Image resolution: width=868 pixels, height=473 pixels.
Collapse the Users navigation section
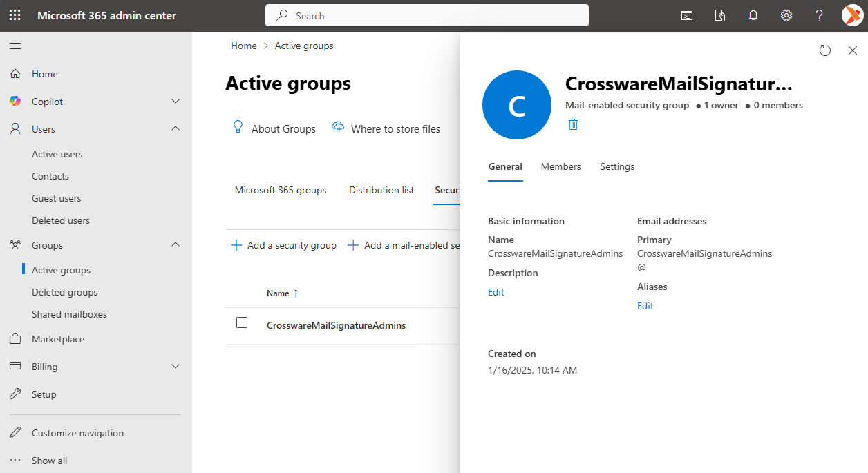[176, 129]
